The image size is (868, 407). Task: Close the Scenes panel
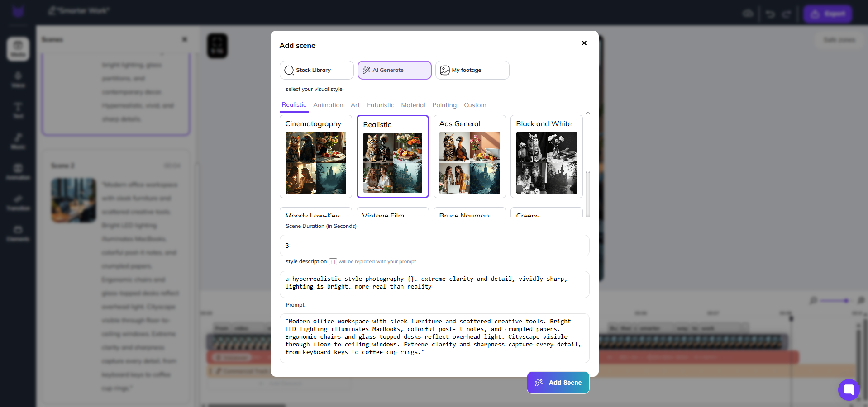tap(185, 39)
